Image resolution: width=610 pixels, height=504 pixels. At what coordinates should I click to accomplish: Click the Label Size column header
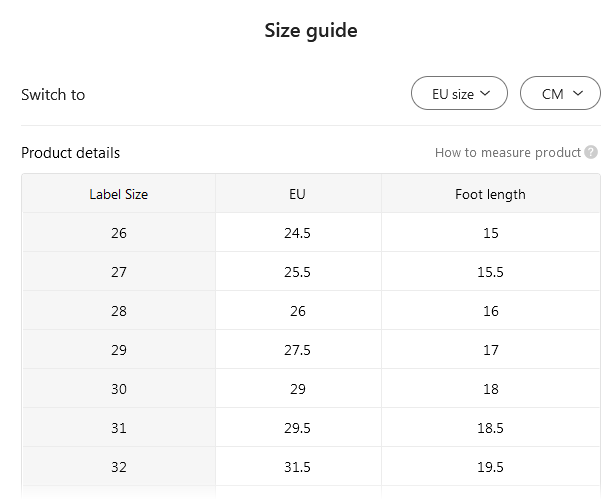[x=119, y=194]
